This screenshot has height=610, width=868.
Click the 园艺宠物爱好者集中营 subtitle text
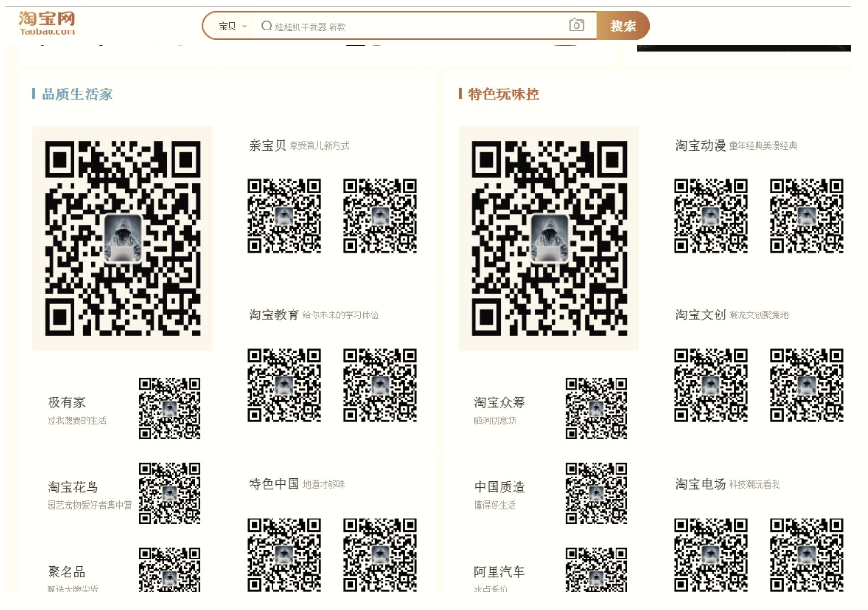pyautogui.click(x=90, y=505)
